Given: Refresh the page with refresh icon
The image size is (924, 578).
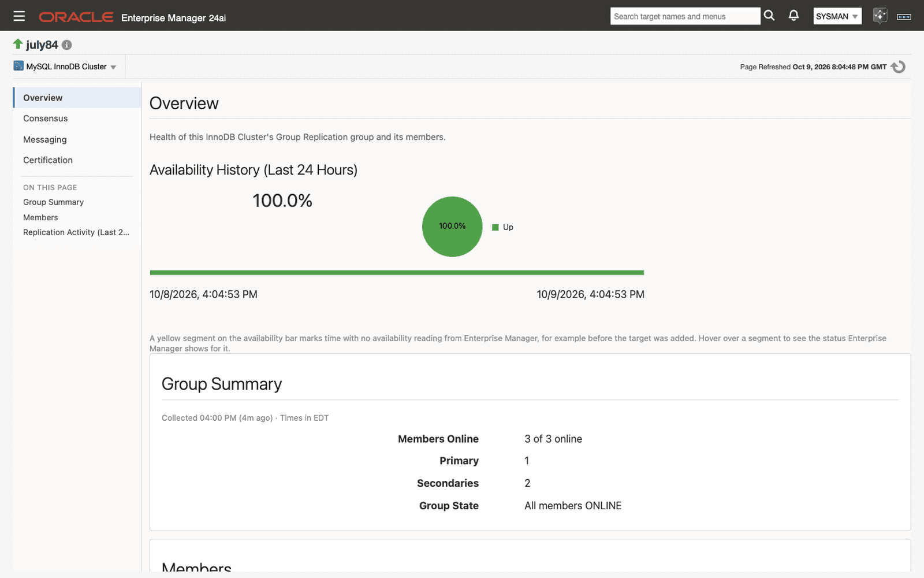Looking at the screenshot, I should click(x=898, y=67).
